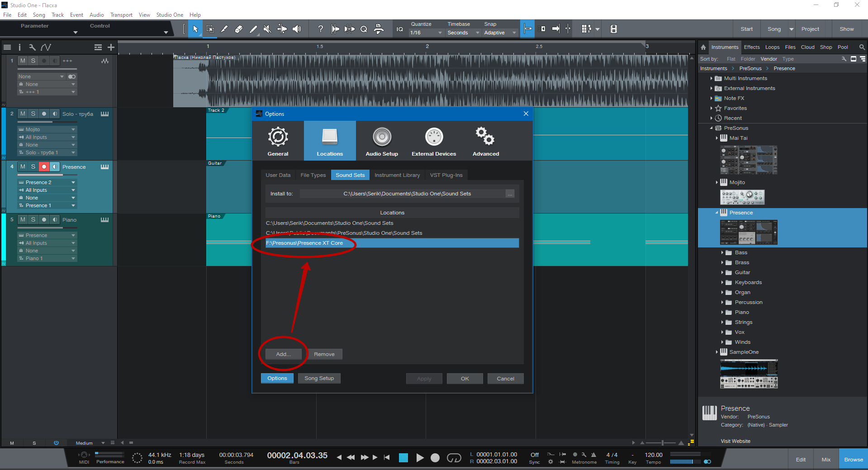Search the browser with magnifier icon
The image size is (868, 470).
click(862, 47)
